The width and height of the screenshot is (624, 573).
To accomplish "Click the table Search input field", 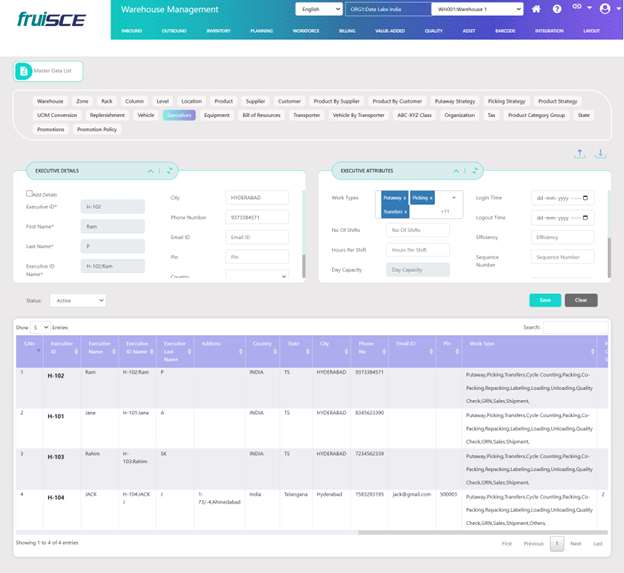I will [x=575, y=327].
